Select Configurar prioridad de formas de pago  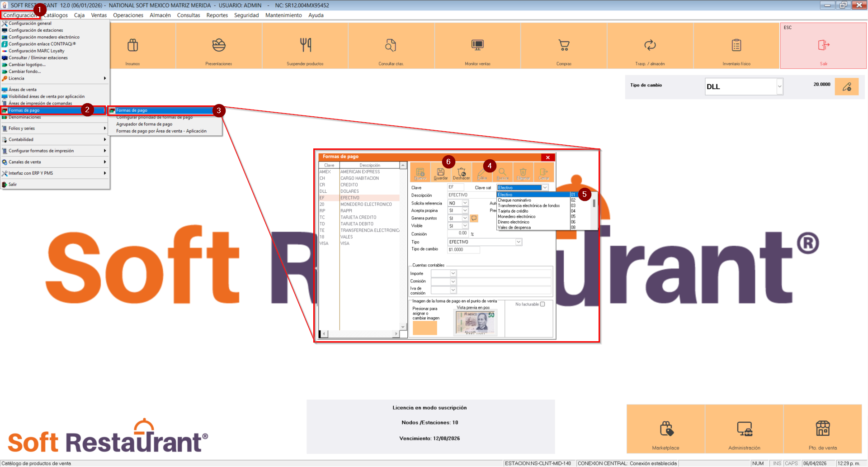(x=165, y=117)
